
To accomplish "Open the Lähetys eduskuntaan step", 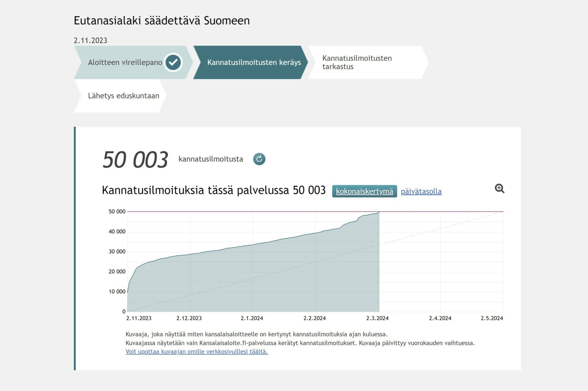I will click(123, 96).
